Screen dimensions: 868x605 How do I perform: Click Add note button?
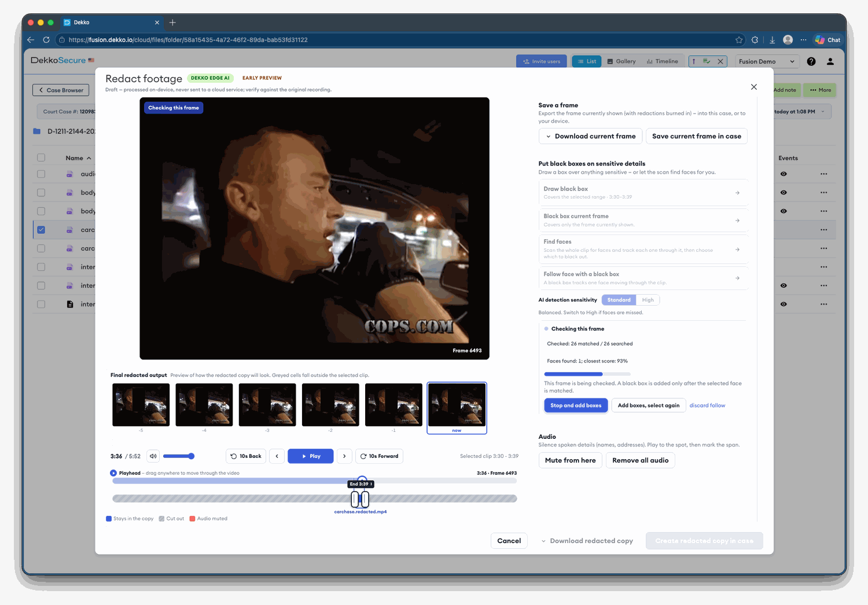point(785,90)
